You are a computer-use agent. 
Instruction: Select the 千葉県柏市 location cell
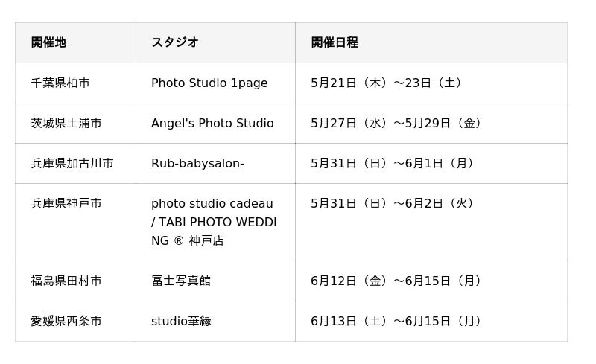(x=60, y=83)
